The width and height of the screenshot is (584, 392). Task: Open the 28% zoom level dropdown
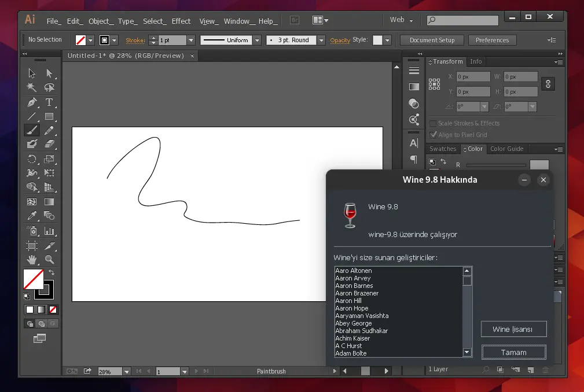127,372
